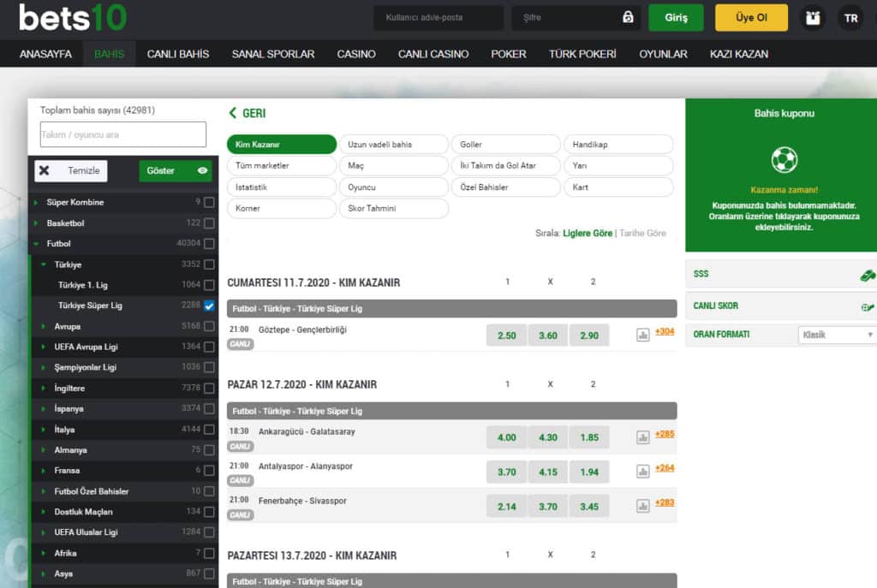The height and width of the screenshot is (588, 877).
Task: Click the CANLI SKOR live score icon
Action: (868, 306)
